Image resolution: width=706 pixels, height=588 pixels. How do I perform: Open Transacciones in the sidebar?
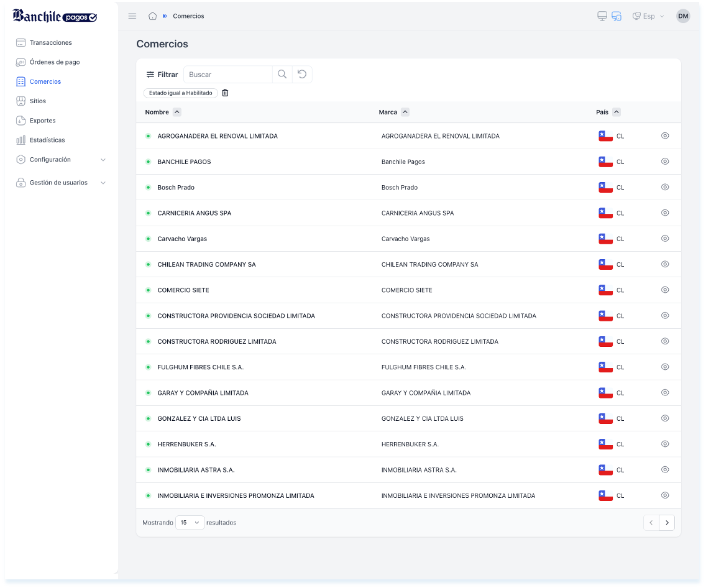click(50, 42)
